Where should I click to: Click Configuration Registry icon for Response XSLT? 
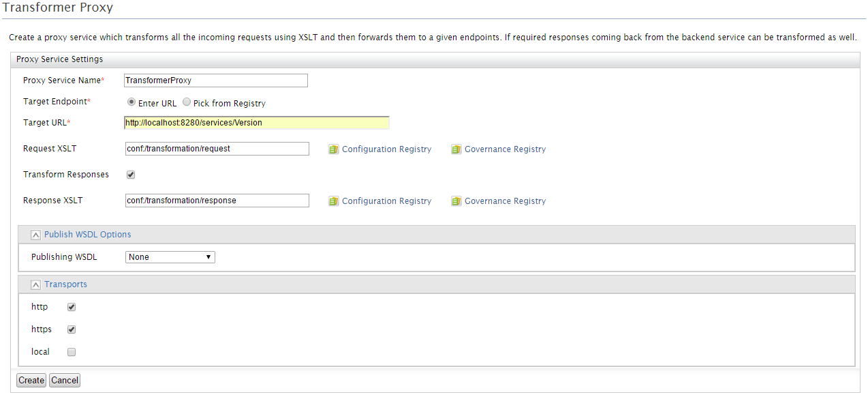click(333, 201)
